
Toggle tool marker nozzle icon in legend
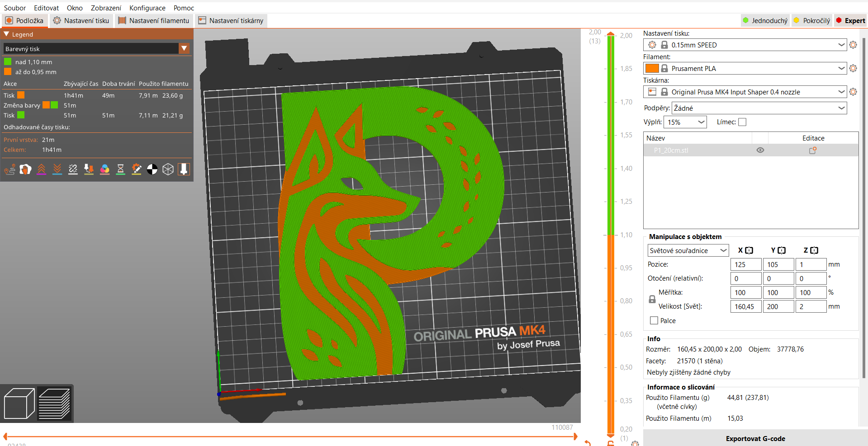pyautogui.click(x=184, y=169)
